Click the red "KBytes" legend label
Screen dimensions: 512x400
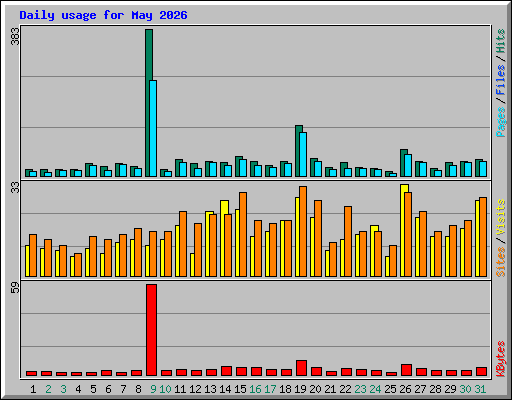point(501,359)
